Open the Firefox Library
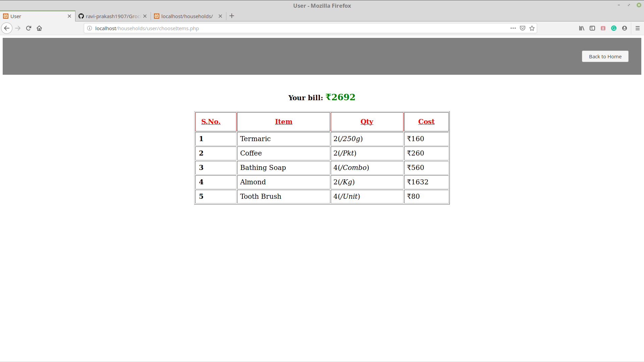The height and width of the screenshot is (362, 644). click(x=582, y=28)
